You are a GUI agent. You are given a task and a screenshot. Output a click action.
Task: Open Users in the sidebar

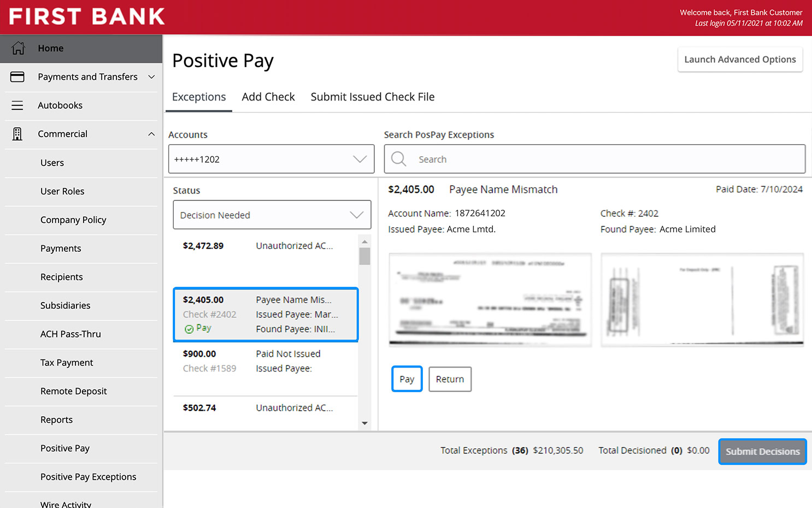coord(81,163)
